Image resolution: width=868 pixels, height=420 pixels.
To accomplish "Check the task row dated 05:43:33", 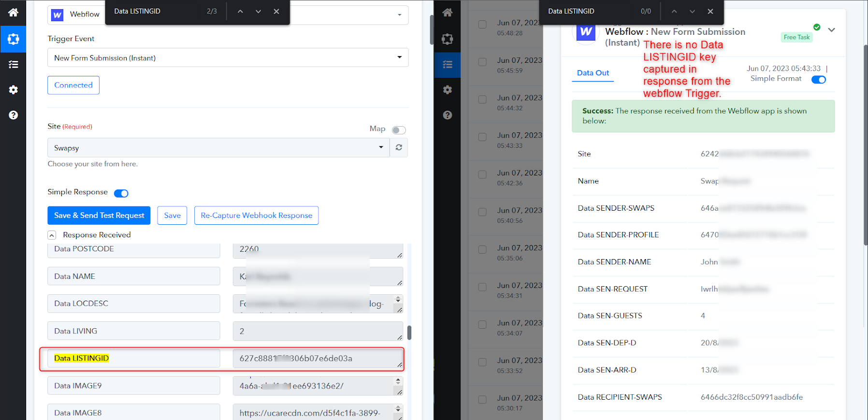I will click(482, 137).
